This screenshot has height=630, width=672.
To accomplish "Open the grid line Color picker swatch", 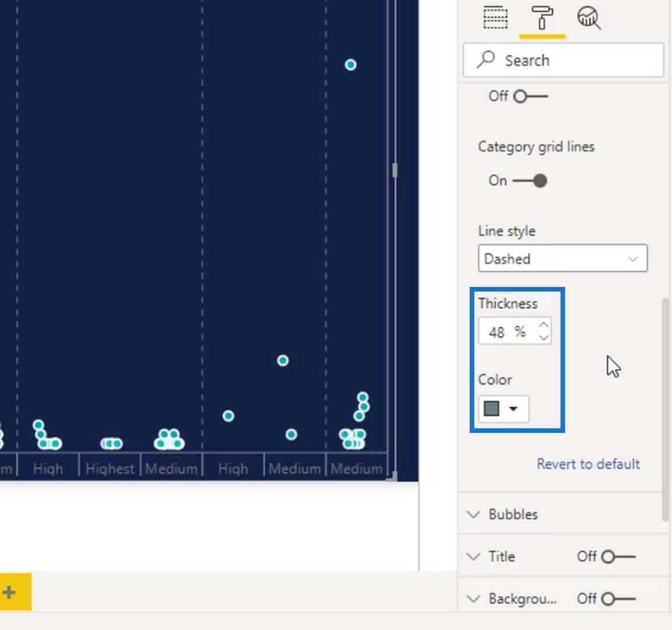I will pos(492,408).
